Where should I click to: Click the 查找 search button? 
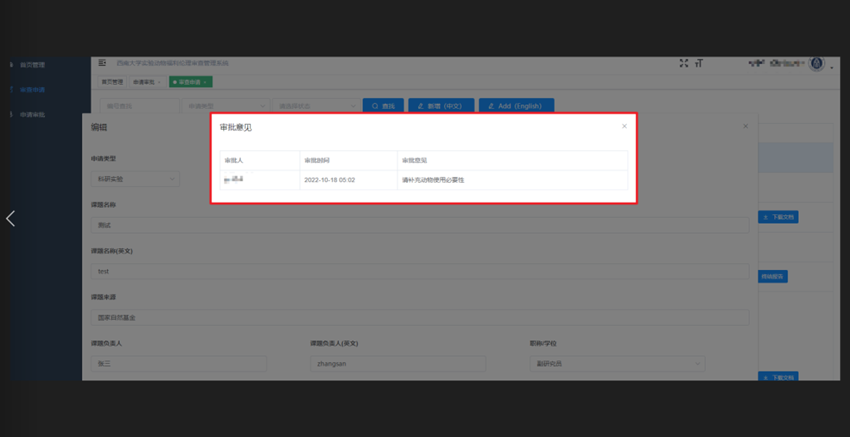click(x=383, y=106)
